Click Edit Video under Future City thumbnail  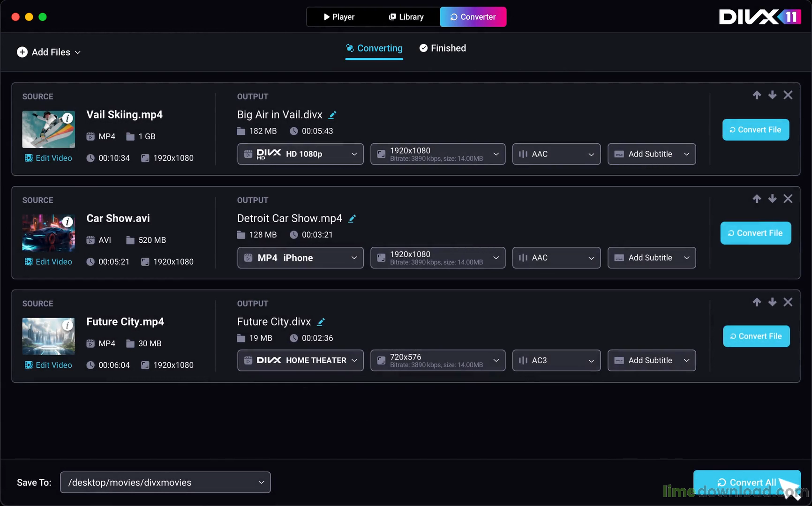tap(49, 365)
